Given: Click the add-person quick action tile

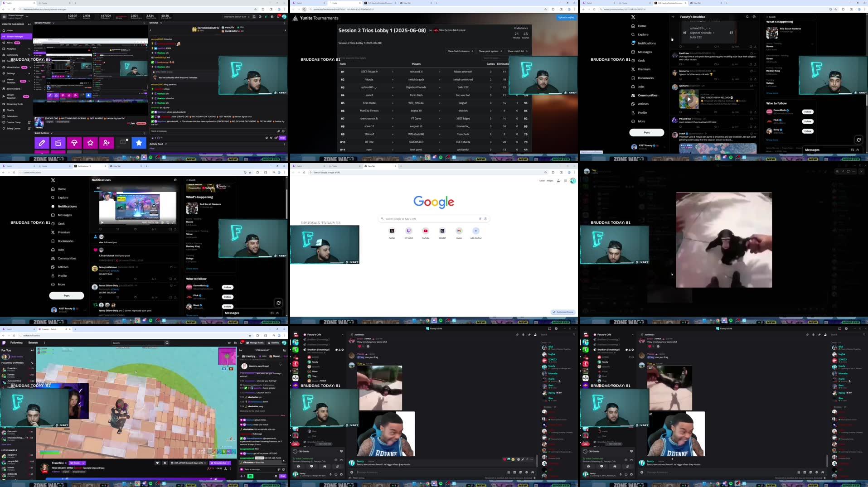Looking at the screenshot, I should click(107, 143).
